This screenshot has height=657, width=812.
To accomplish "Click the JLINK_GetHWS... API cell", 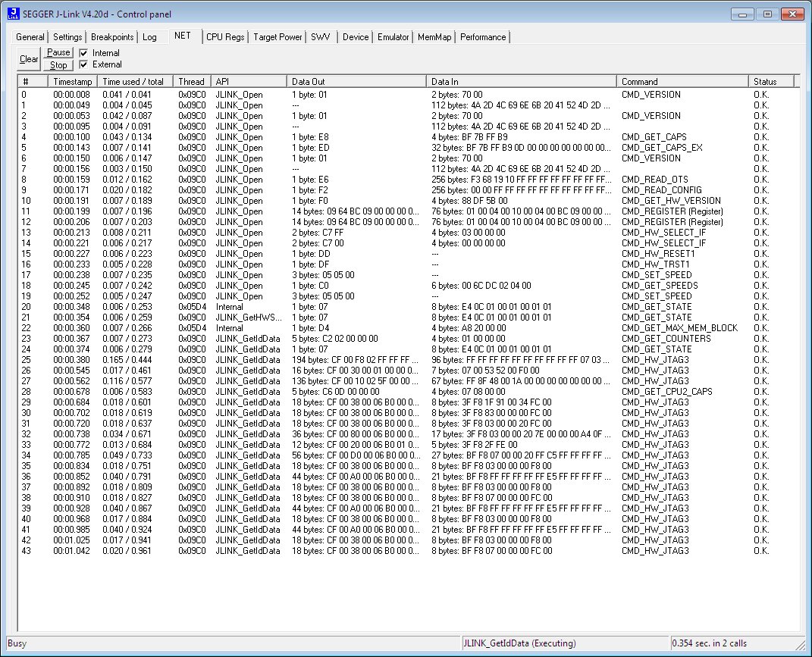I will (x=249, y=318).
